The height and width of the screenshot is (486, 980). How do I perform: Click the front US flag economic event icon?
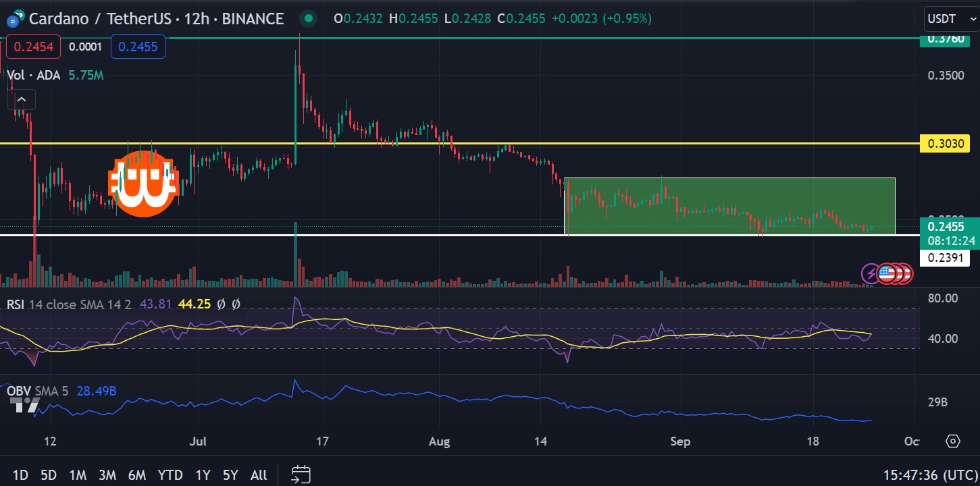click(885, 273)
